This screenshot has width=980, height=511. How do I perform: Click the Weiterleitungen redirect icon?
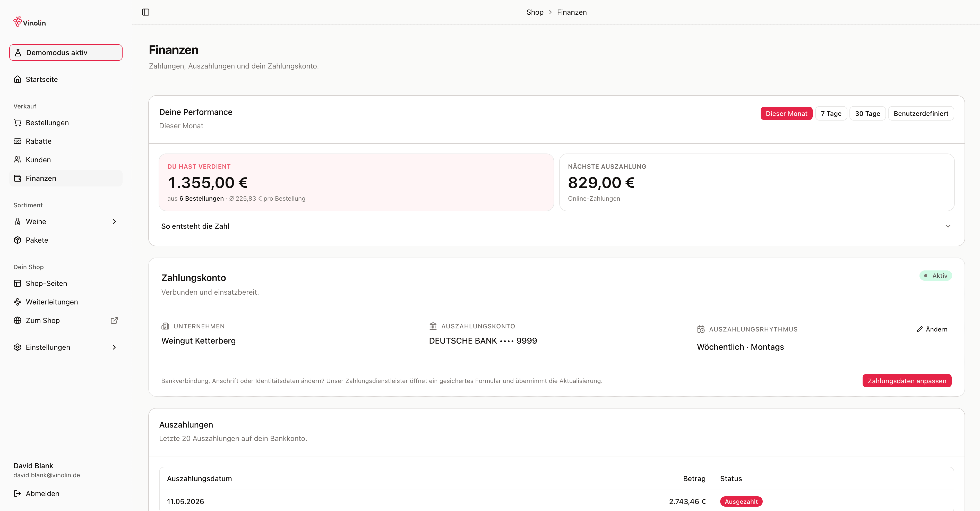coord(18,302)
